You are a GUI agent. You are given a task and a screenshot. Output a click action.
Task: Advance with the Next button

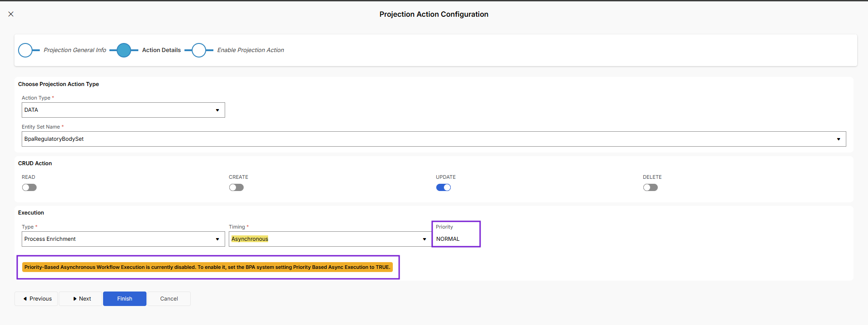pyautogui.click(x=80, y=299)
